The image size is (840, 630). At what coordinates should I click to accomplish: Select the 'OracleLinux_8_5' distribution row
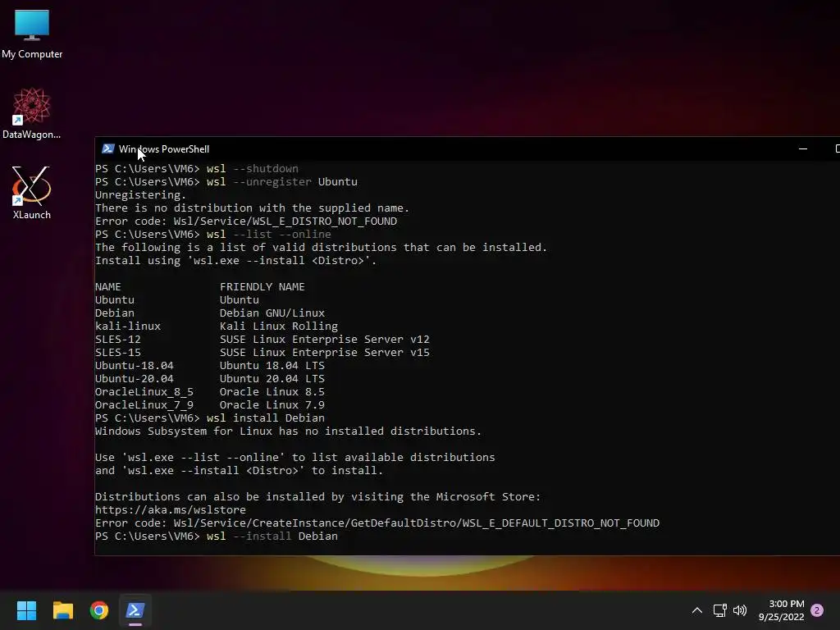coord(210,391)
